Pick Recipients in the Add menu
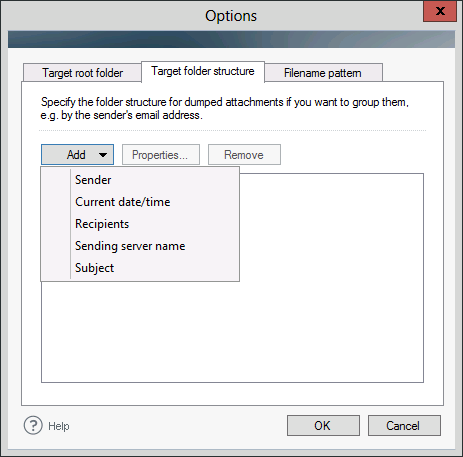Screen dimensions: 463x457 click(140, 224)
